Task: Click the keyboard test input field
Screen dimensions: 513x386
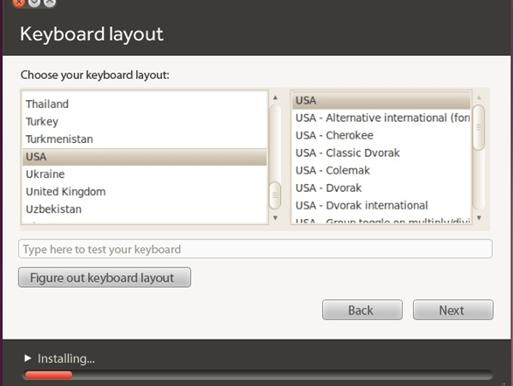Action: pyautogui.click(x=255, y=249)
